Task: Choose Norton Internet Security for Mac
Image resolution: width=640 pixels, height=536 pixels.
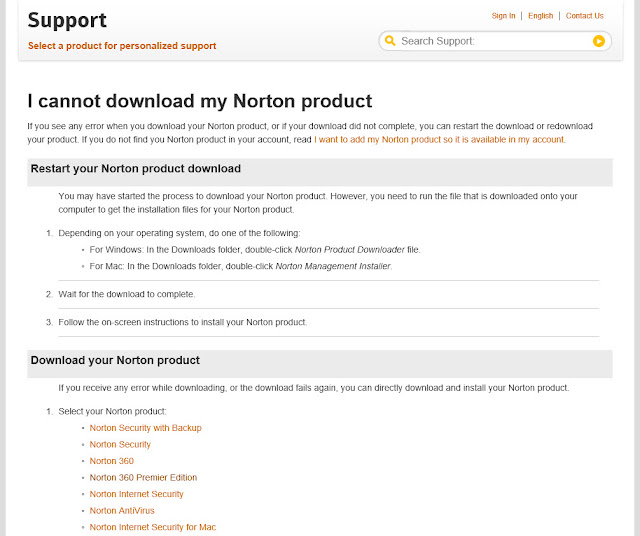Action: coord(152,527)
